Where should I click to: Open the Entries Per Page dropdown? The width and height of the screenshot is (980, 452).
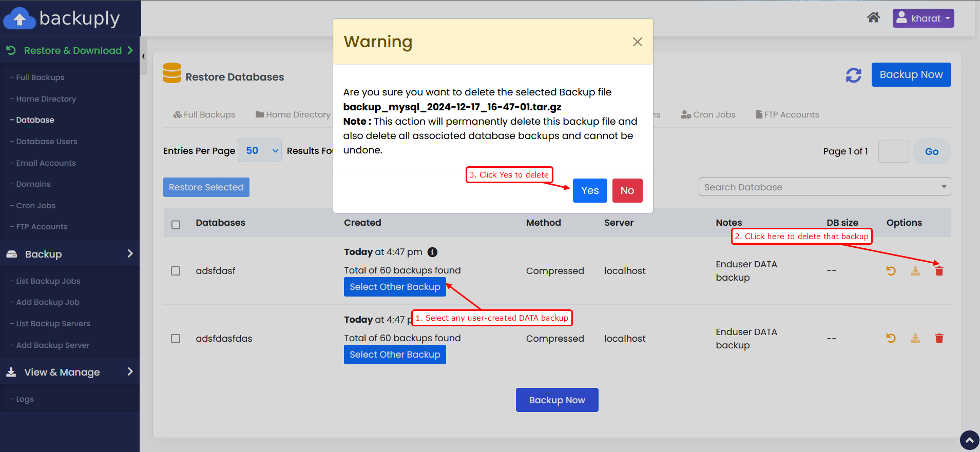point(260,151)
